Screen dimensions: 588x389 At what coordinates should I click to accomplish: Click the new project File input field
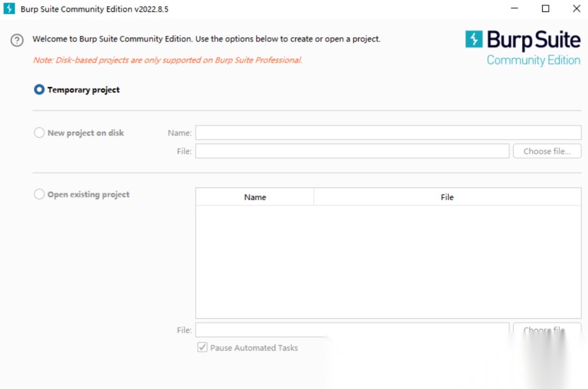(352, 151)
